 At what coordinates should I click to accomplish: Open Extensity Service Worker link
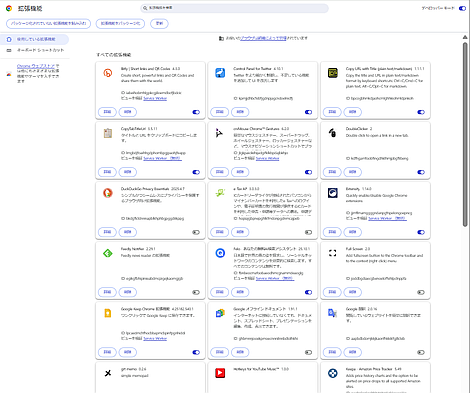tap(387, 218)
